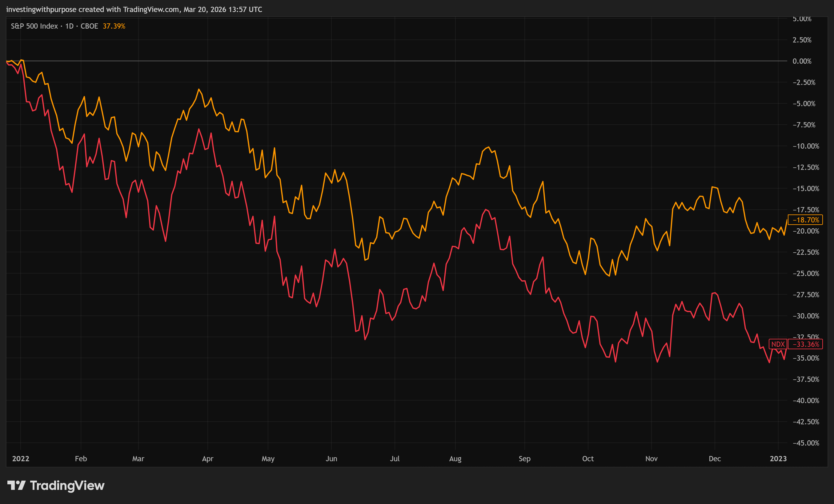Click the -45.00% label on price scale
Image resolution: width=834 pixels, height=504 pixels.
pos(806,443)
